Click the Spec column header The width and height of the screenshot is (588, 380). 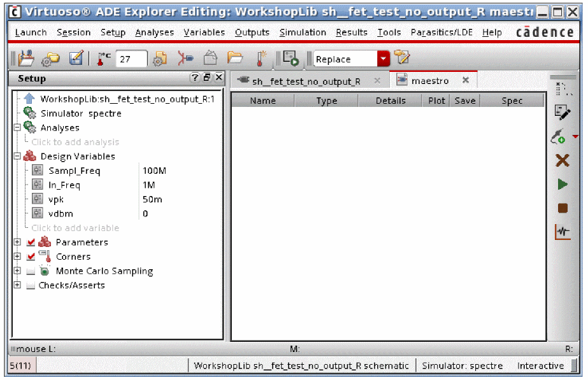tap(512, 101)
